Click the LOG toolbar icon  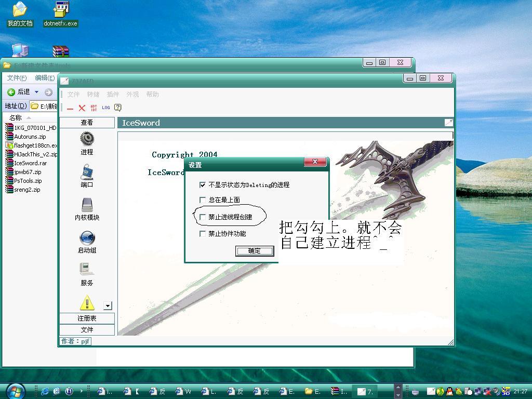(106, 108)
